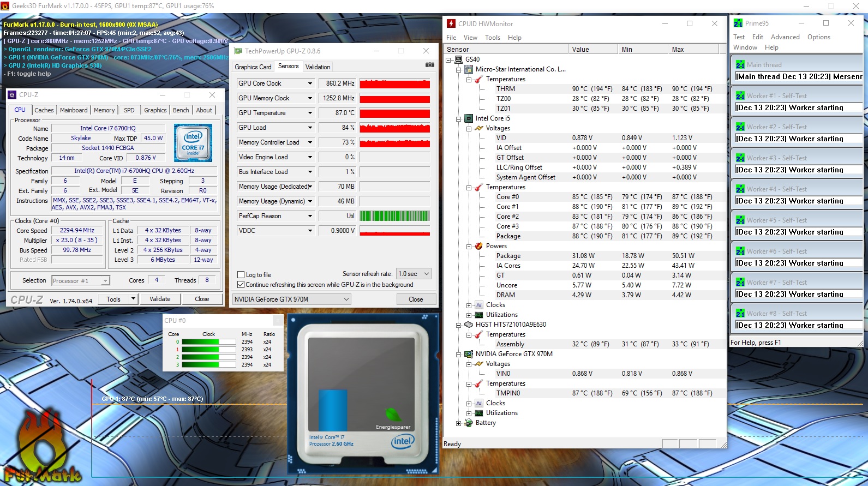Open the Tools menu in HWMonitor
This screenshot has width=868, height=486.
pos(493,38)
